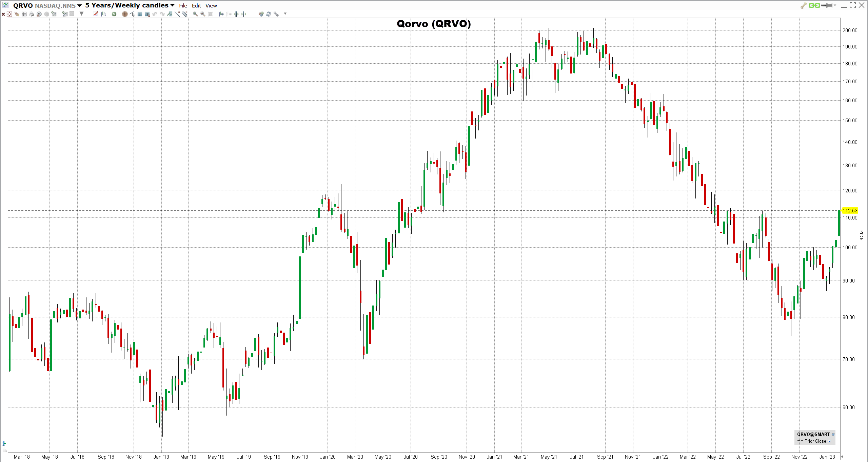Click the 60.00 price axis label
Screen dimensions: 868x462
849,407
